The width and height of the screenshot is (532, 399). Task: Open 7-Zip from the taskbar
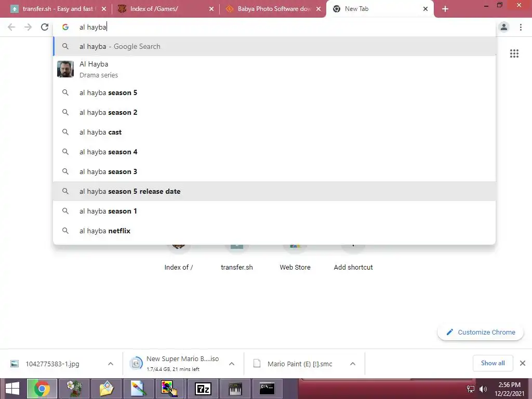[203, 389]
